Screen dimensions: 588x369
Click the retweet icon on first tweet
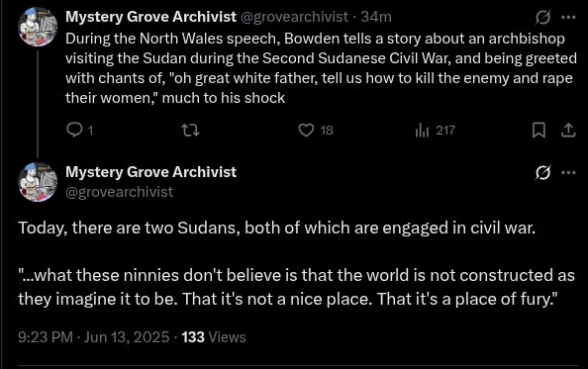click(190, 130)
